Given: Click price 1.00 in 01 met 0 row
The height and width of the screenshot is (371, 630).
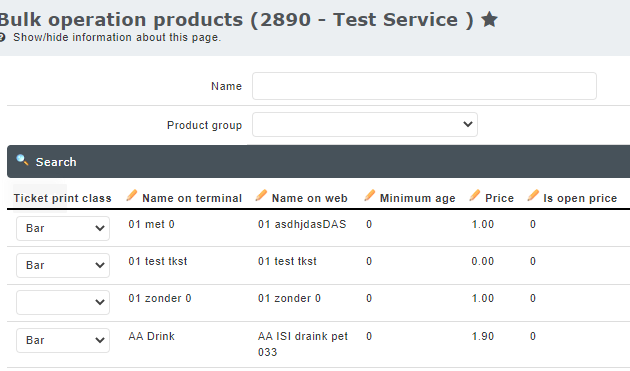Looking at the screenshot, I should coord(483,224).
